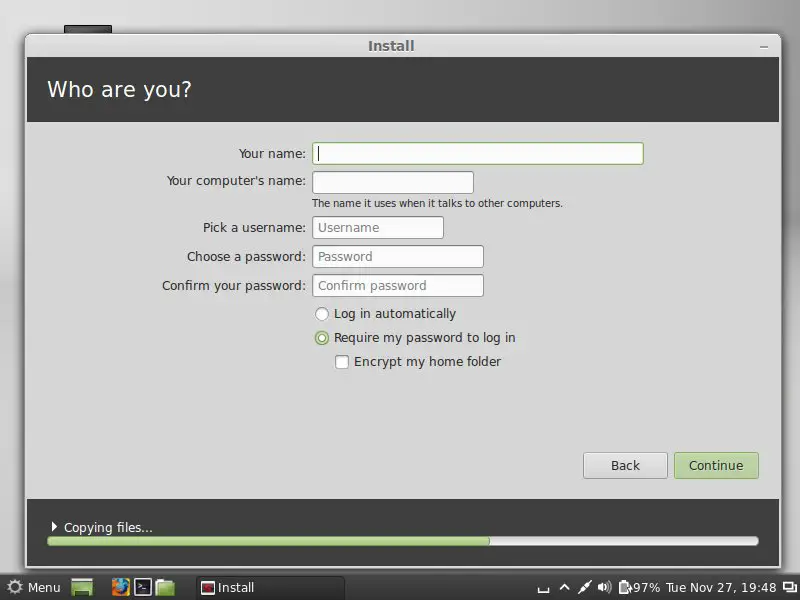This screenshot has height=600, width=800.
Task: Focus the computer's name text box
Action: 393,182
